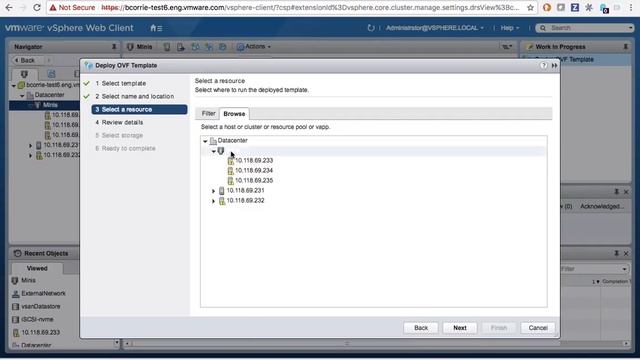Expand host 10.118.69.231 in resource tree
The image size is (640, 360).
point(213,191)
